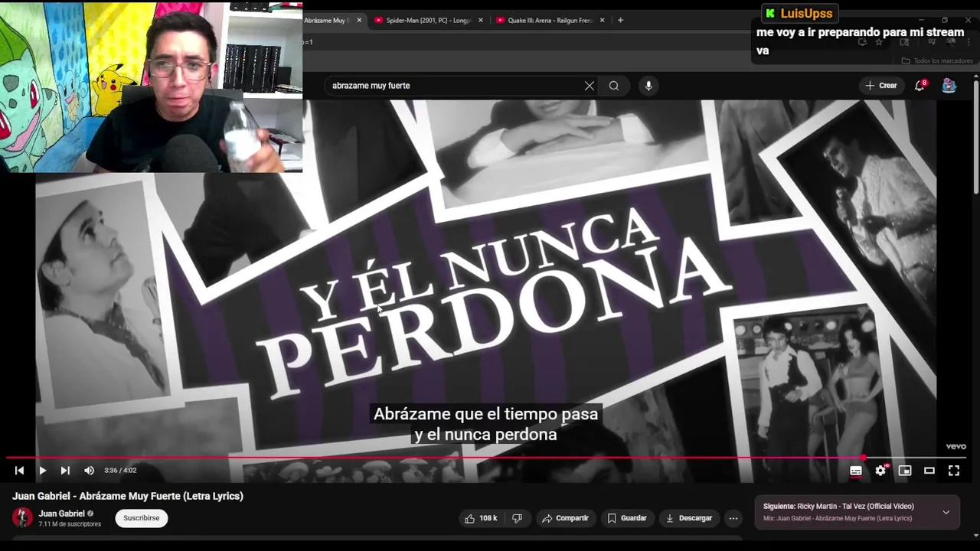Open Juan Gabriel channel avatar

click(x=22, y=518)
